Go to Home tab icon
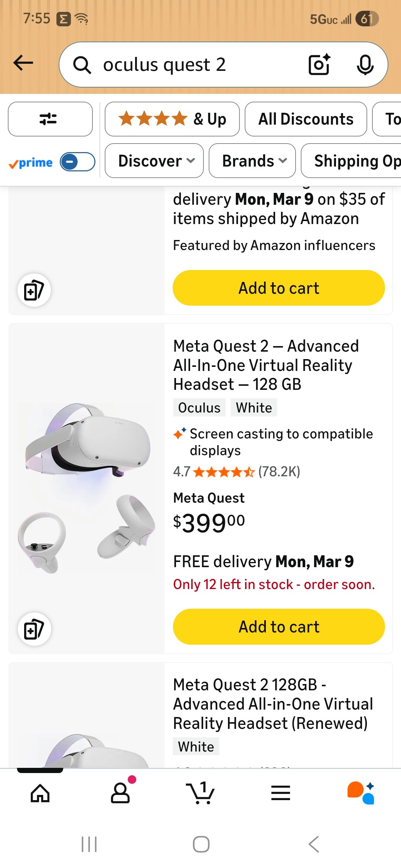The height and width of the screenshot is (868, 401). 40,793
